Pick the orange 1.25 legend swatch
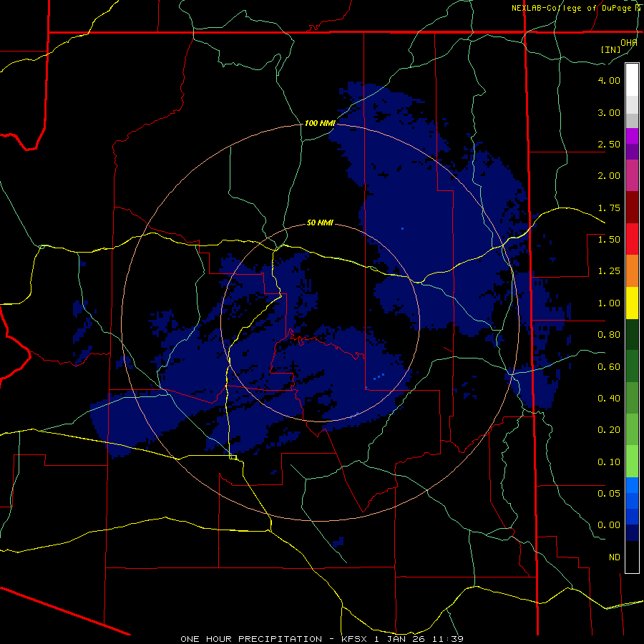Image resolution: width=644 pixels, height=644 pixels. point(632,271)
